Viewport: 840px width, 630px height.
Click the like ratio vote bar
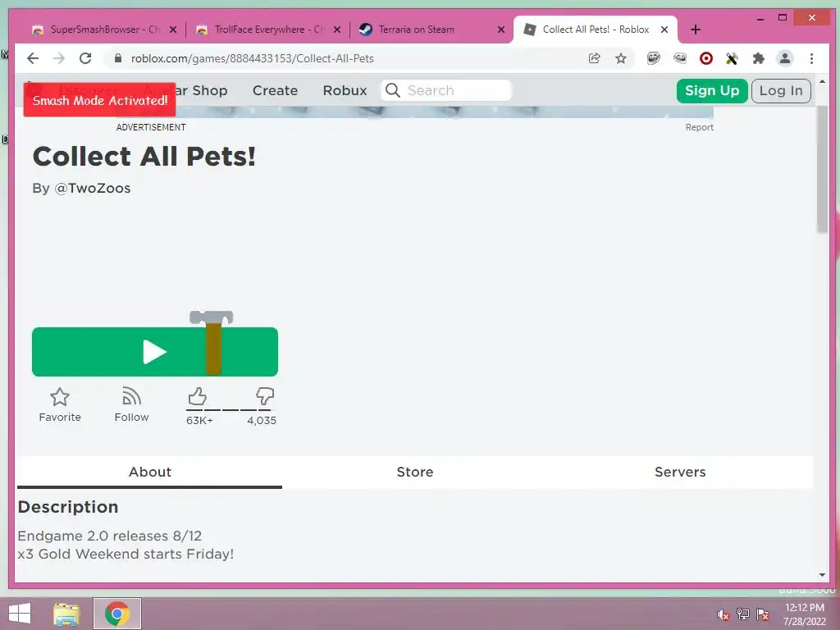click(231, 410)
